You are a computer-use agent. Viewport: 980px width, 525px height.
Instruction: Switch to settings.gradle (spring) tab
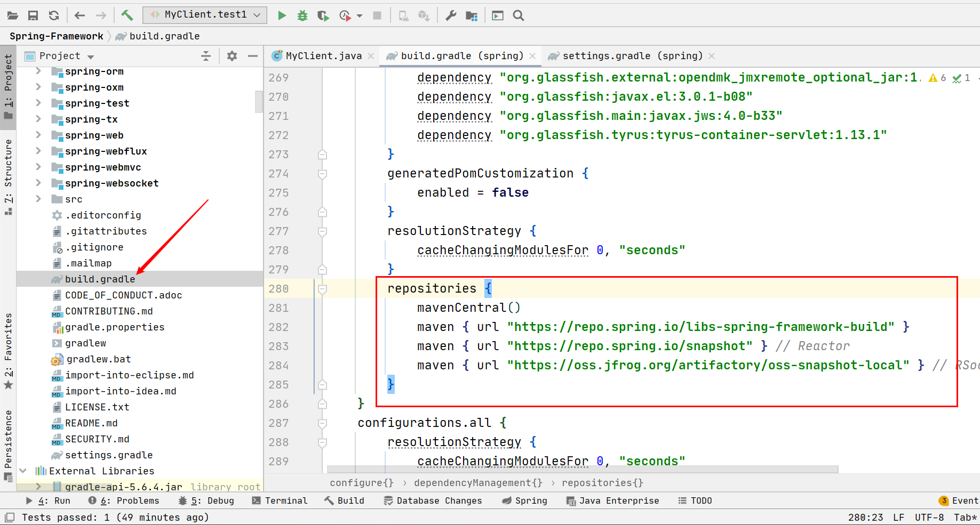[632, 56]
